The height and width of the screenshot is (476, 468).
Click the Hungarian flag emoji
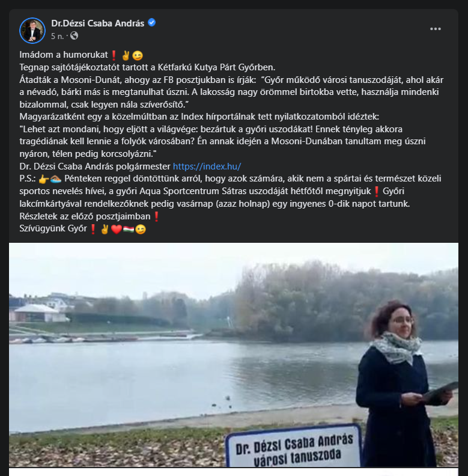[x=129, y=229]
